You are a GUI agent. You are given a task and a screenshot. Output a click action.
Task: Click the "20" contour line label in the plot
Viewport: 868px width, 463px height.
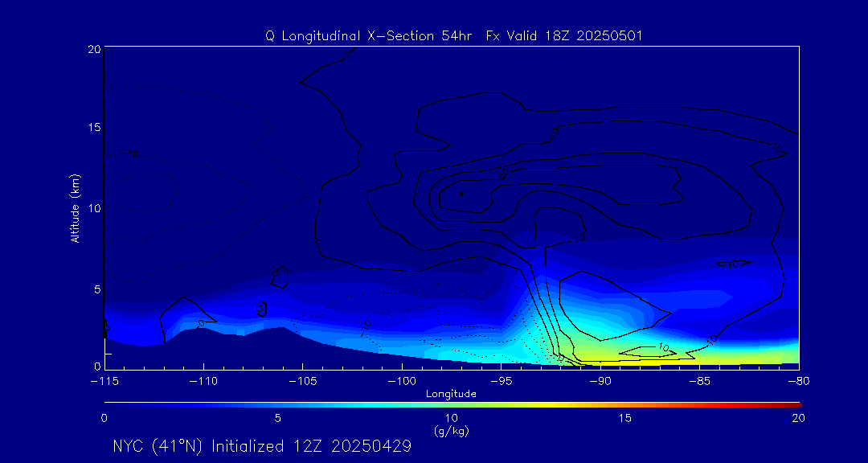tap(504, 174)
